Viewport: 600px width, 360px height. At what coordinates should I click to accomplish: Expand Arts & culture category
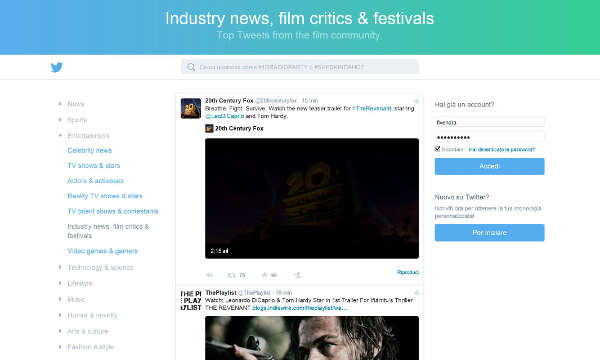[60, 331]
